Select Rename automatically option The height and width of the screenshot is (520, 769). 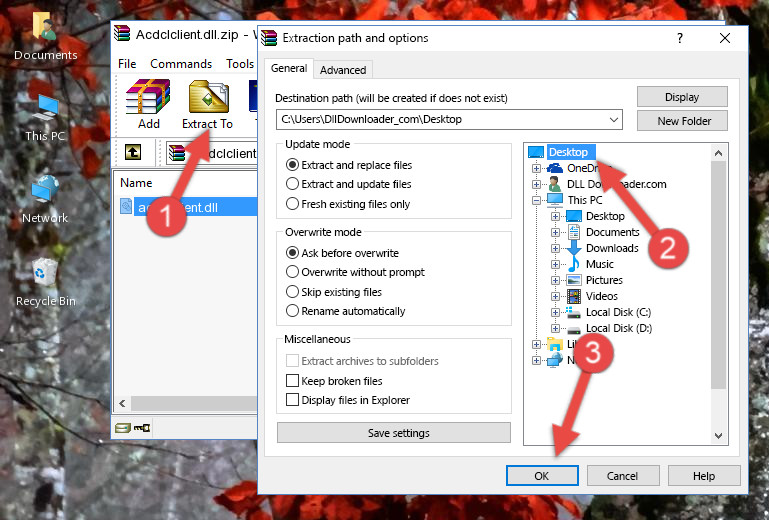point(345,311)
